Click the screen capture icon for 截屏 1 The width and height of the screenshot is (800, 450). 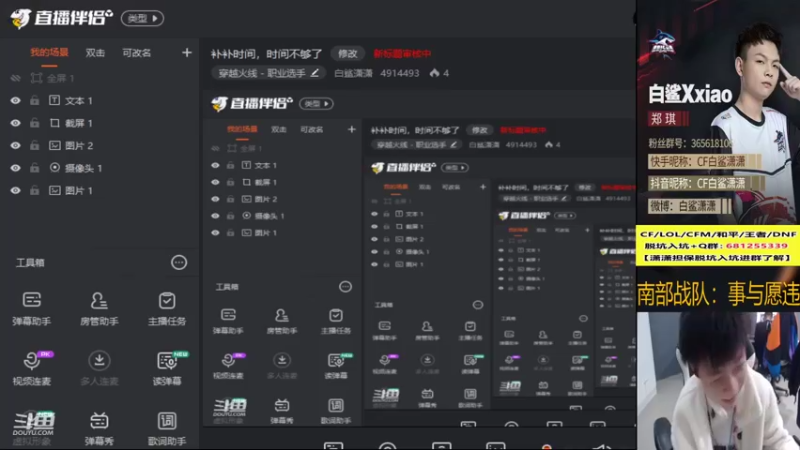pyautogui.click(x=55, y=123)
